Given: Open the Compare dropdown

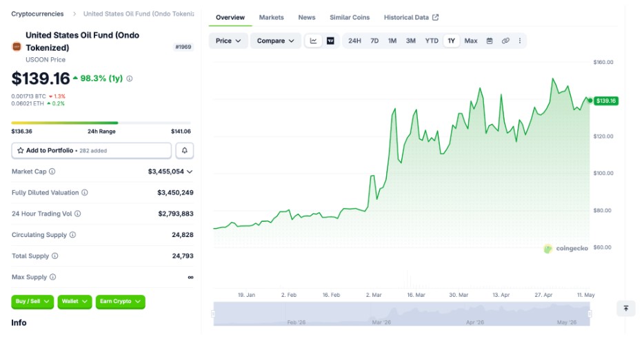Looking at the screenshot, I should click(x=276, y=41).
